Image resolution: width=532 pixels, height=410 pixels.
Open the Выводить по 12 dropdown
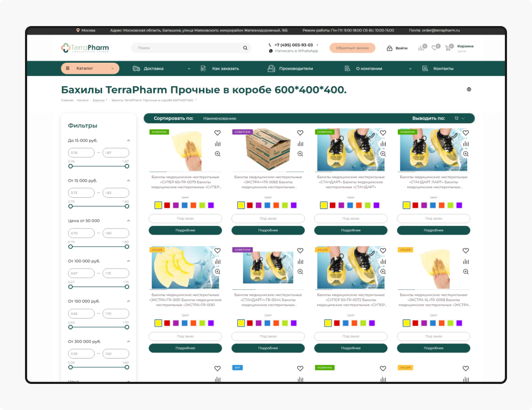click(x=460, y=119)
